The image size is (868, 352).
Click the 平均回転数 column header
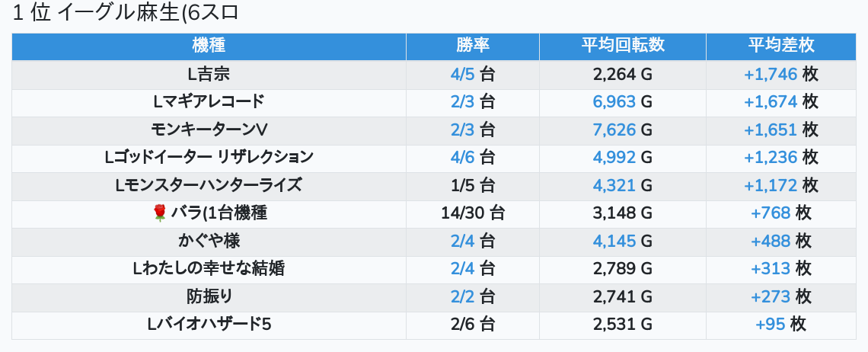tap(623, 46)
